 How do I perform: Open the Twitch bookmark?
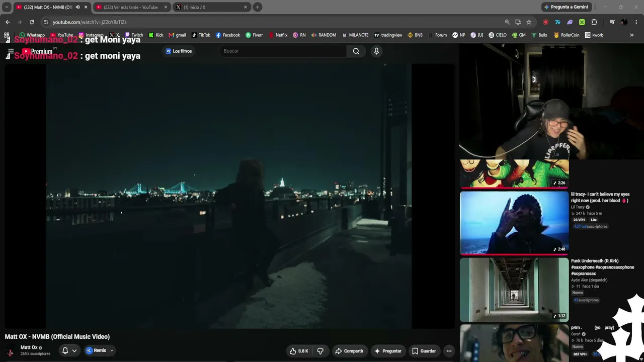coord(133,35)
